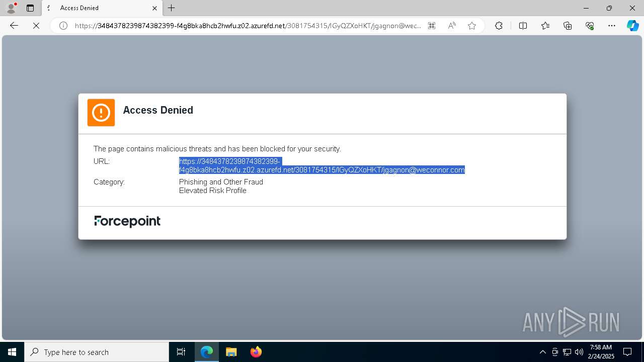This screenshot has width=644, height=362.
Task: Open the Collections panel
Action: pyautogui.click(x=568, y=26)
